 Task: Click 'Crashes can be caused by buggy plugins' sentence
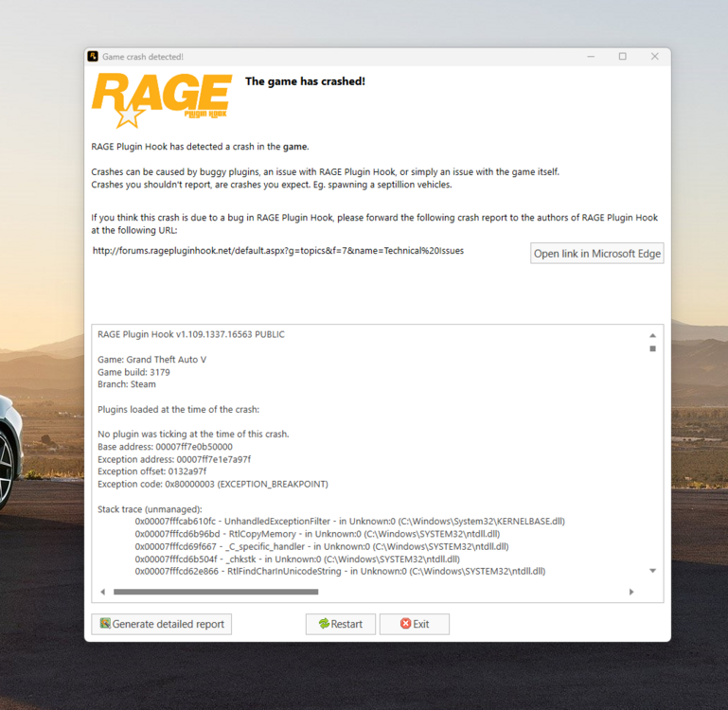pyautogui.click(x=325, y=171)
